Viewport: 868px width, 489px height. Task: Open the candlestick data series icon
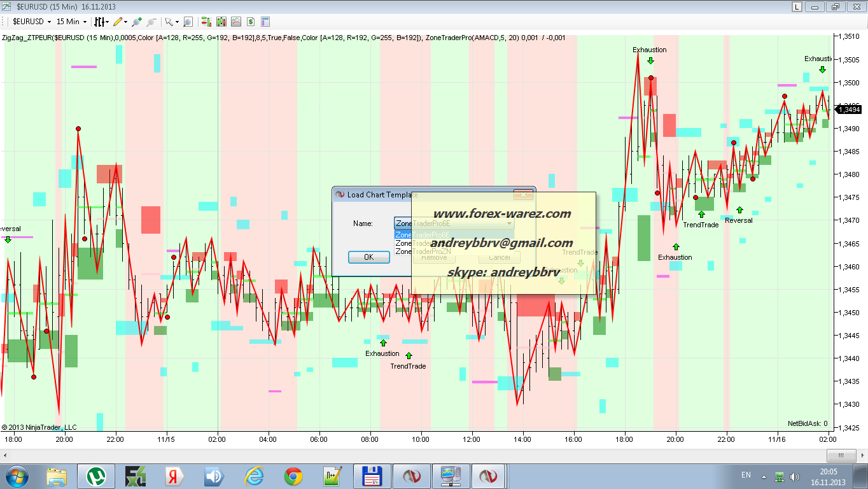pos(221,22)
